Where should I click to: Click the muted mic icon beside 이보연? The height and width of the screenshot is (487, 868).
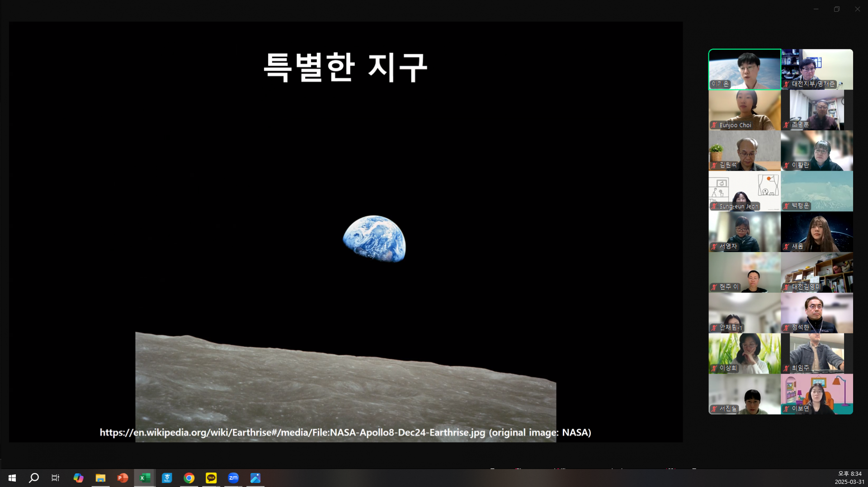pos(787,409)
